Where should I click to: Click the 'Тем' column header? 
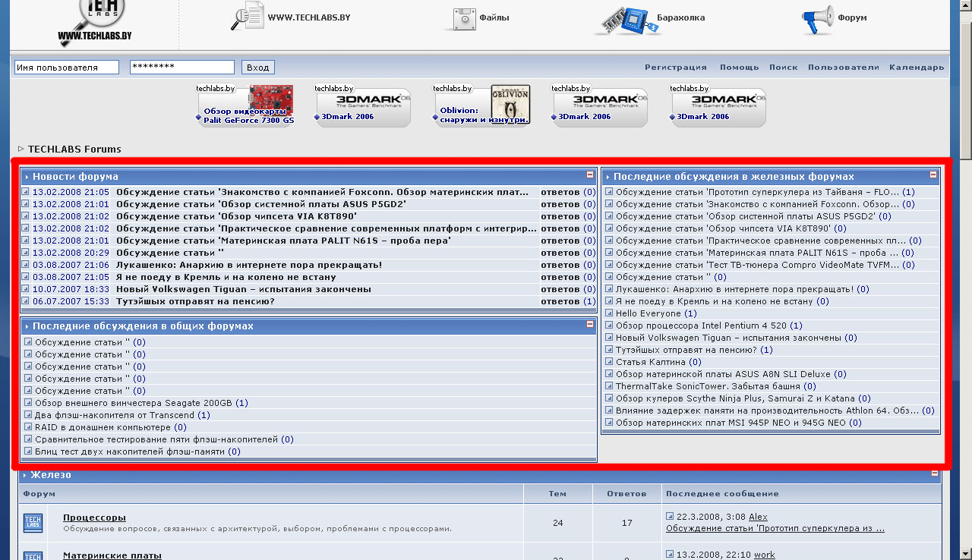557,494
